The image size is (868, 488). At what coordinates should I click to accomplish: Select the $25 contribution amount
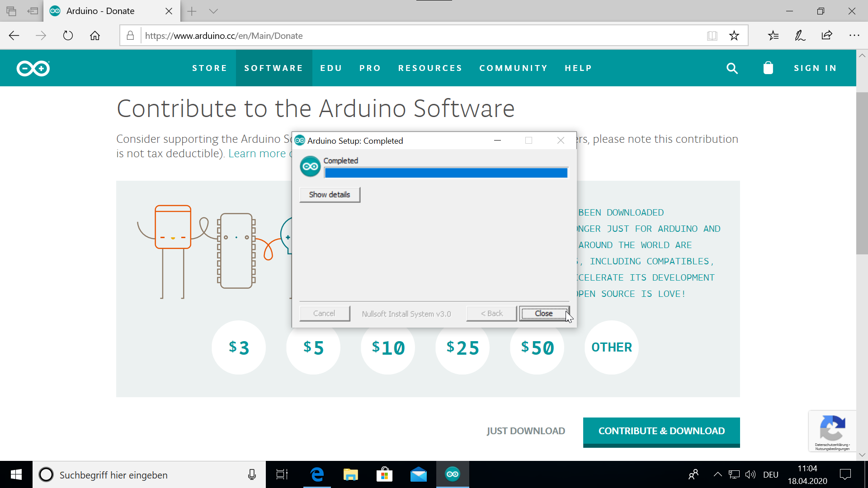click(462, 347)
